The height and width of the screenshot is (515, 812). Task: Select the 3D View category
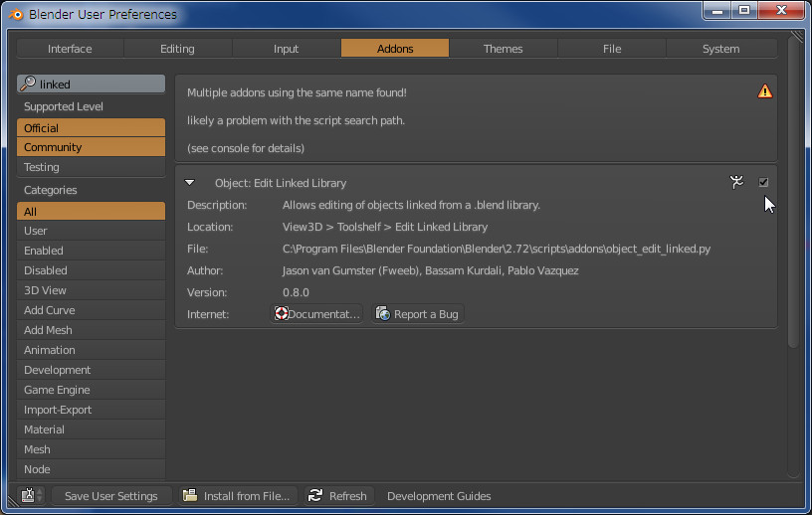pos(92,290)
